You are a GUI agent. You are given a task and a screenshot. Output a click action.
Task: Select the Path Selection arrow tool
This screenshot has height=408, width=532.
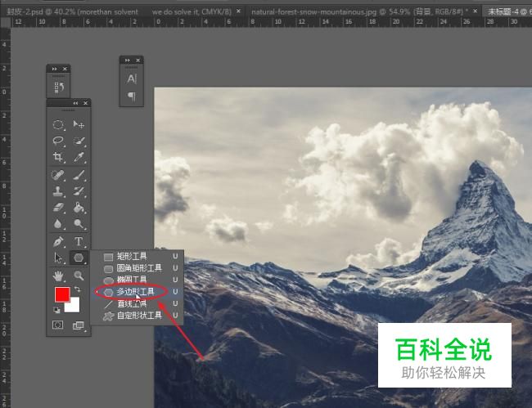coord(58,258)
